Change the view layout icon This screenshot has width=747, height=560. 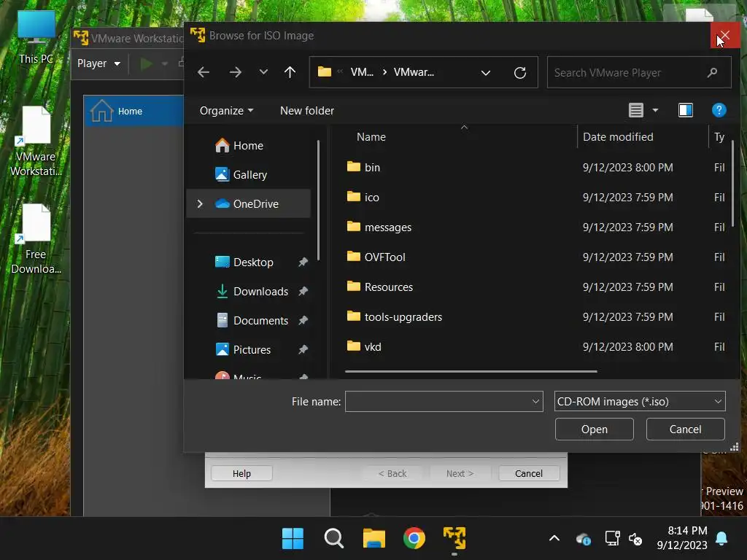click(636, 111)
